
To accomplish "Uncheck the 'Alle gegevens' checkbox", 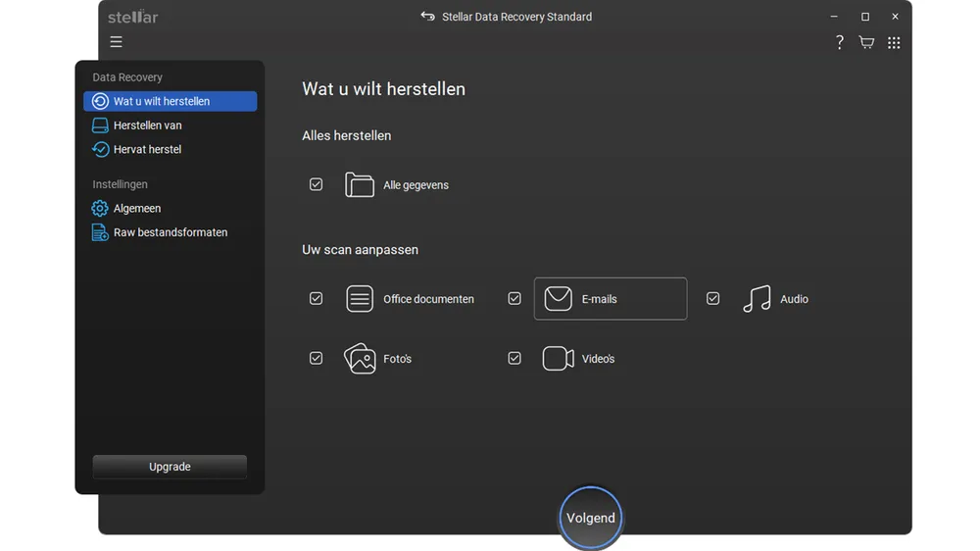I will [317, 184].
